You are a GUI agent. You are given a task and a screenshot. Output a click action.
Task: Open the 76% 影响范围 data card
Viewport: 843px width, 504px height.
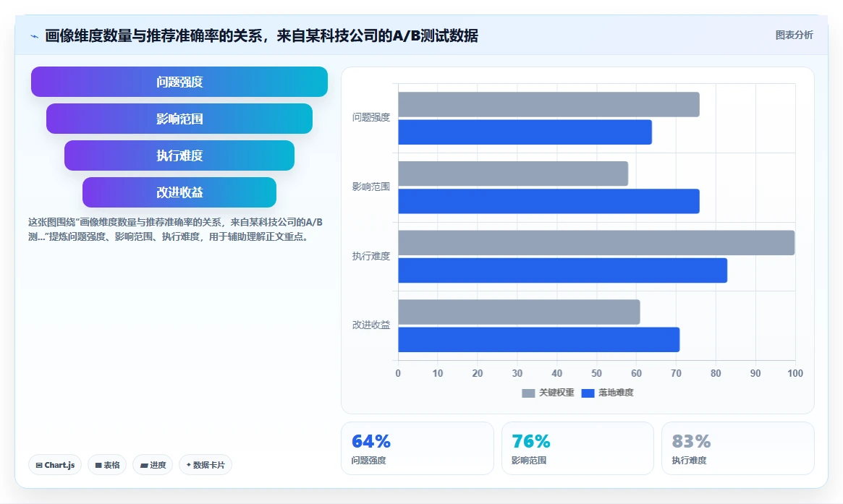pyautogui.click(x=577, y=448)
